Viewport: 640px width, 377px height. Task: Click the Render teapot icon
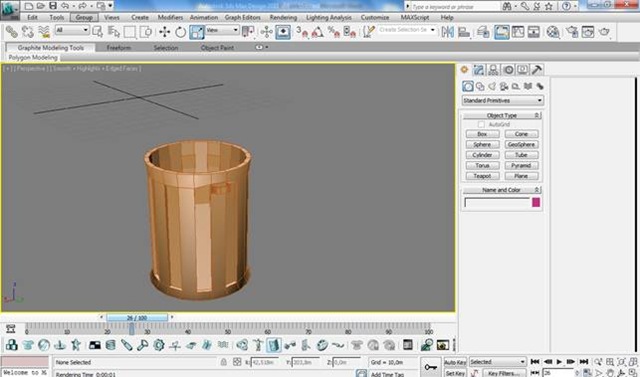click(x=604, y=32)
